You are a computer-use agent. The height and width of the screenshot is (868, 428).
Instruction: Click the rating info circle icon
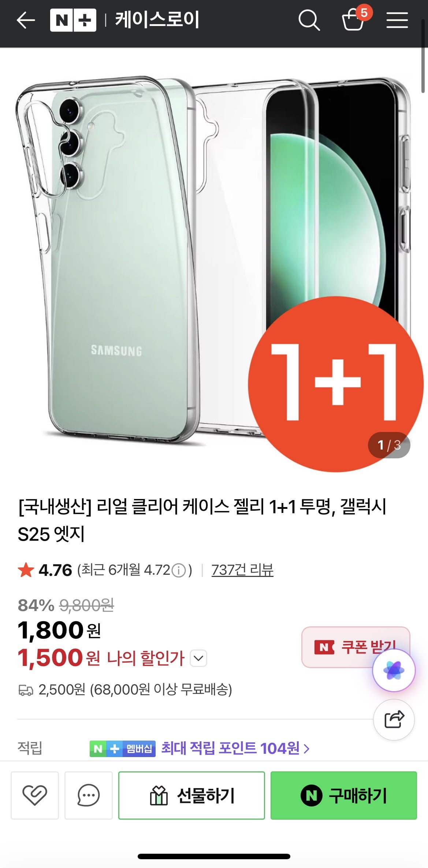(x=179, y=570)
